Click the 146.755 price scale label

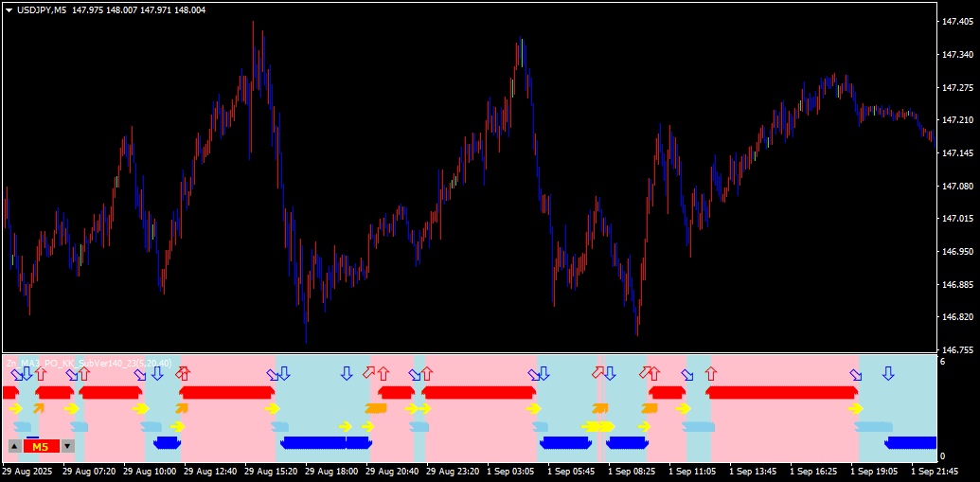point(956,350)
